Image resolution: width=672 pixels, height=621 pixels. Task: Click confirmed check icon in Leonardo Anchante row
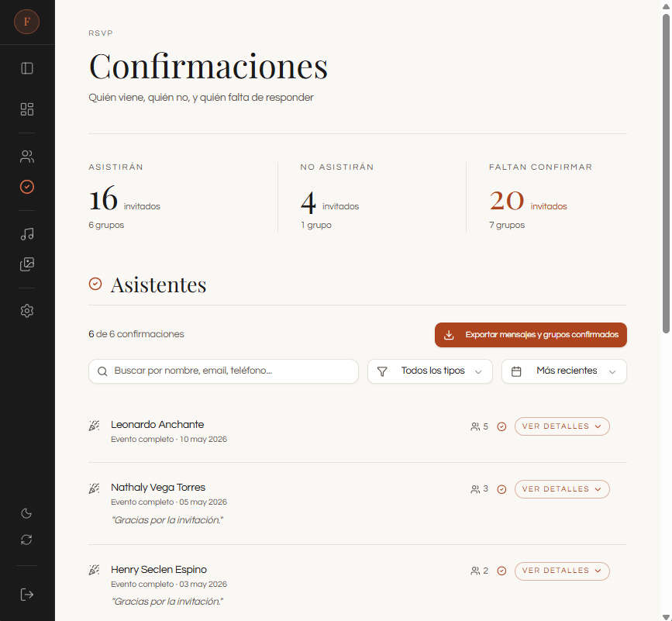(501, 426)
